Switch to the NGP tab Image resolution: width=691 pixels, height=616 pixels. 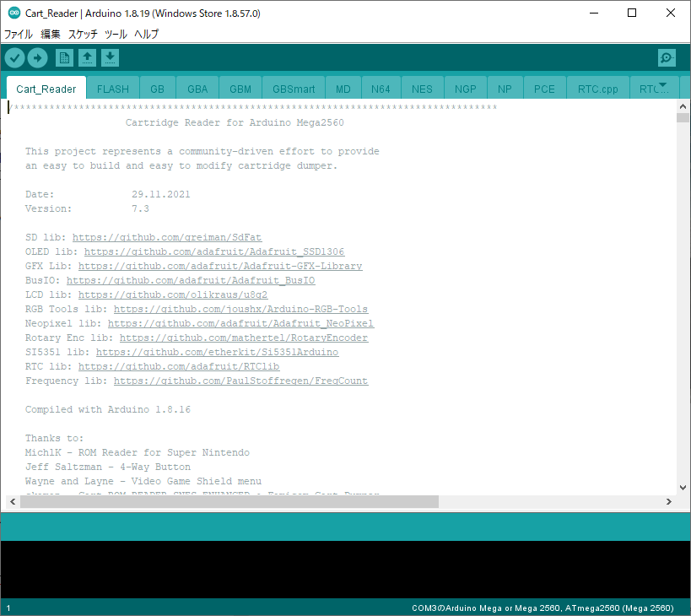click(x=466, y=89)
